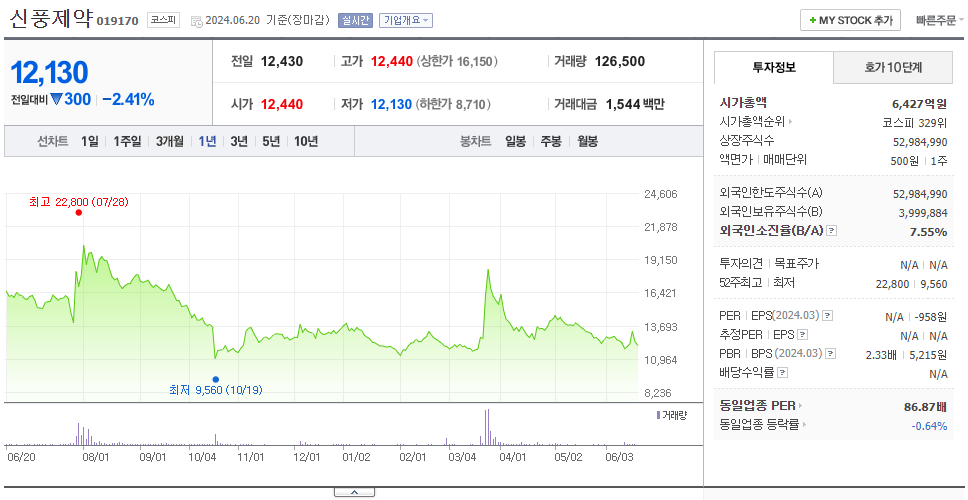Viewport: 968px width, 500px height.
Task: Switch to 월봉 candlestick chart
Action: [x=587, y=141]
